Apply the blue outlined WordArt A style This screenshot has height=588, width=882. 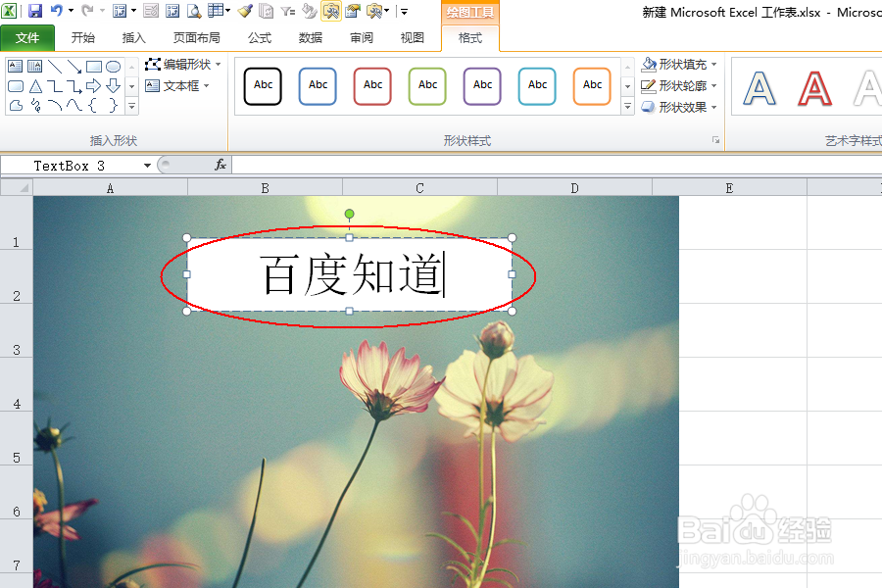click(759, 88)
